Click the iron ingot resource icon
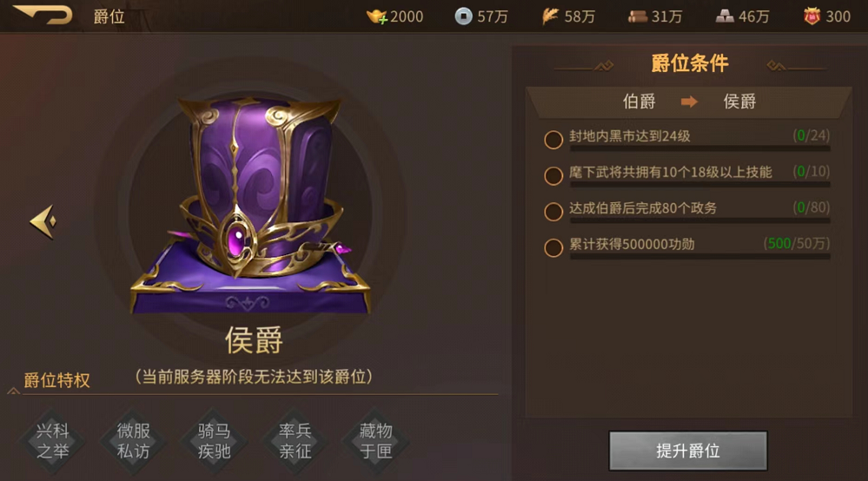 point(724,16)
